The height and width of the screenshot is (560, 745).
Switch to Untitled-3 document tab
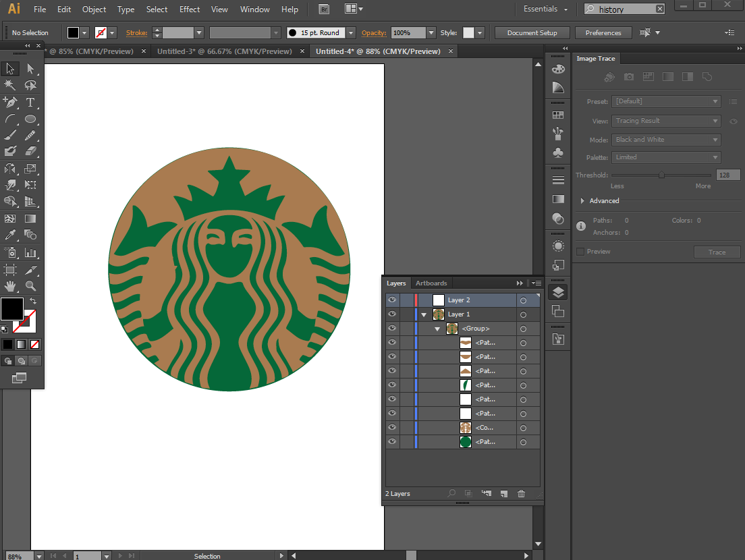(224, 51)
